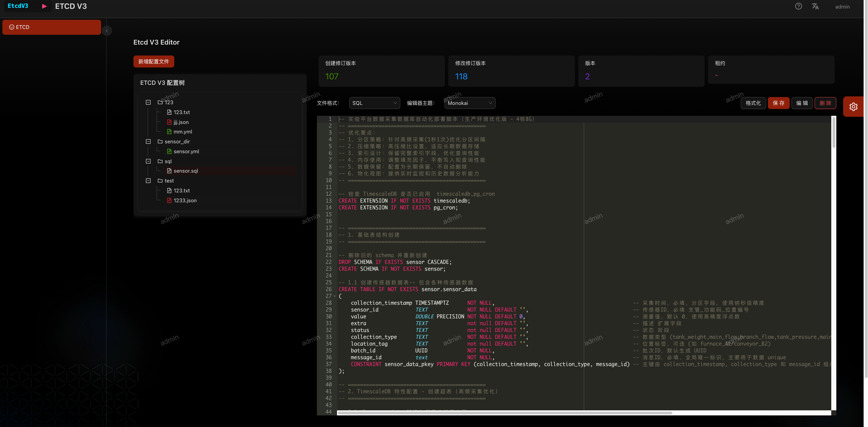This screenshot has height=427, width=868.
Task: Collapse the sql folder node
Action: point(148,161)
